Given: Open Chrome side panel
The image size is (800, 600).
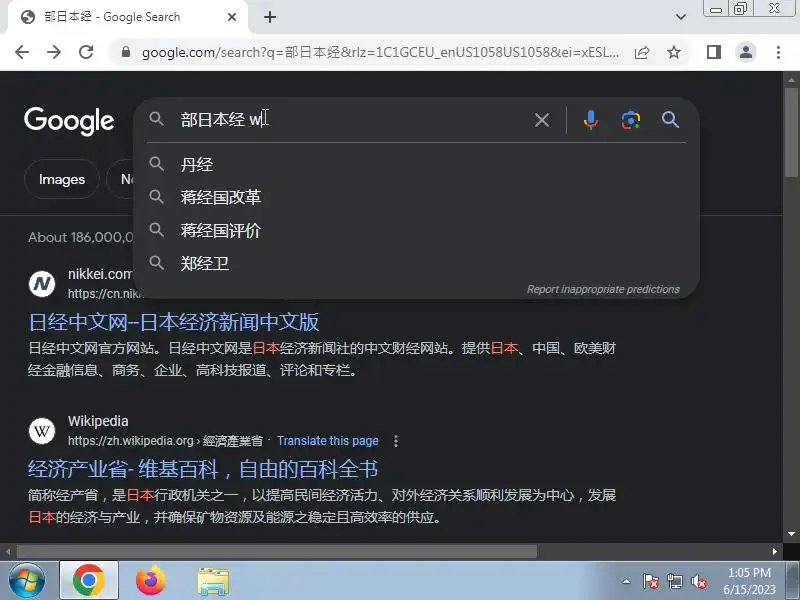Looking at the screenshot, I should pos(714,52).
